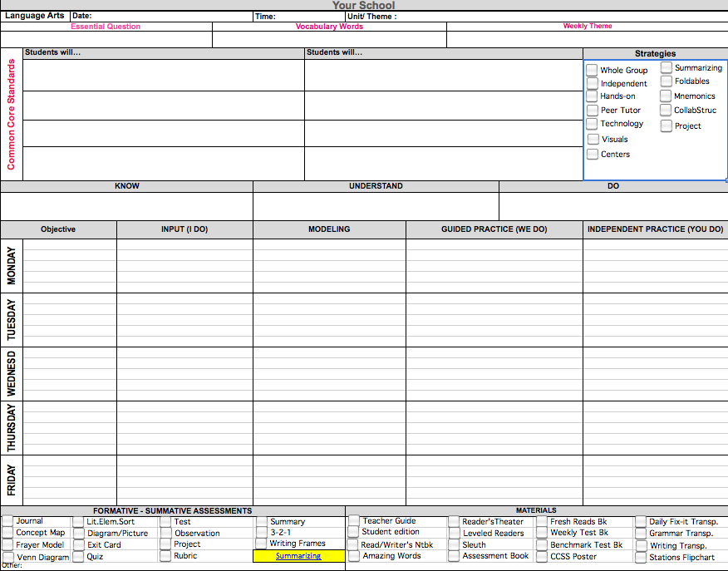Select the Frayer Model checkbox

click(7, 544)
